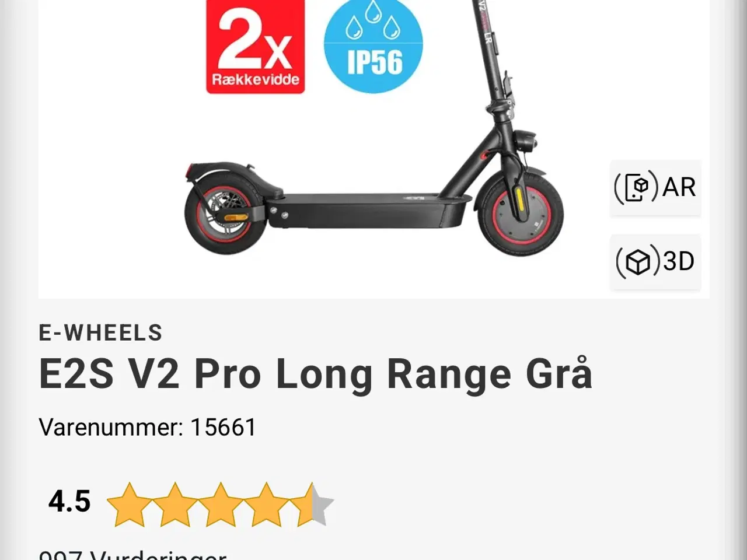Viewport: 747px width, 560px height.
Task: Click the third rating star
Action: click(220, 504)
